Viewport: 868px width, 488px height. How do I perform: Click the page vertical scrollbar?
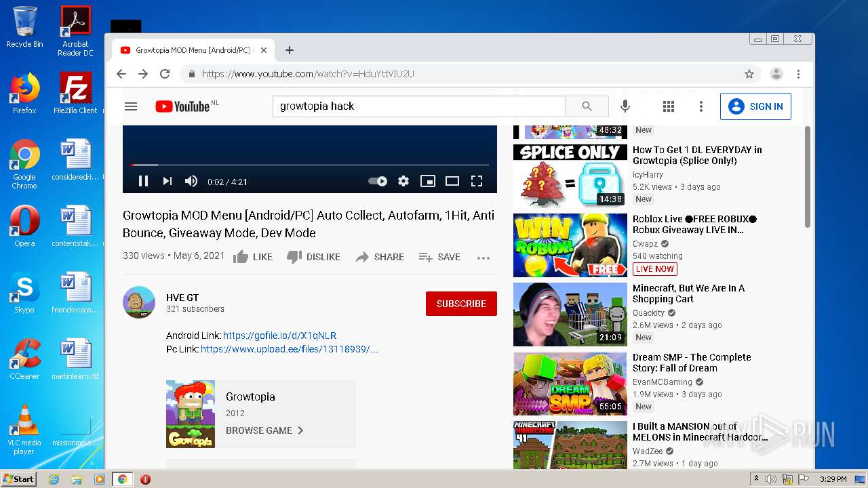pos(808,177)
